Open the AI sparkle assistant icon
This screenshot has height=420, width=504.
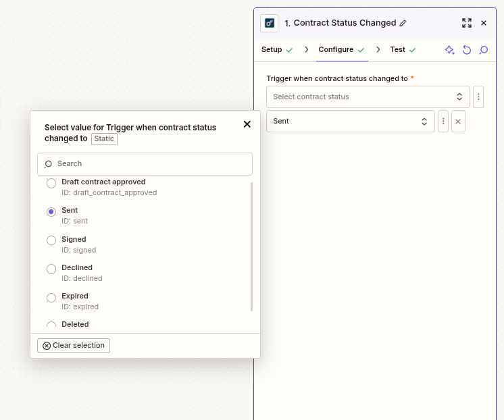point(449,50)
